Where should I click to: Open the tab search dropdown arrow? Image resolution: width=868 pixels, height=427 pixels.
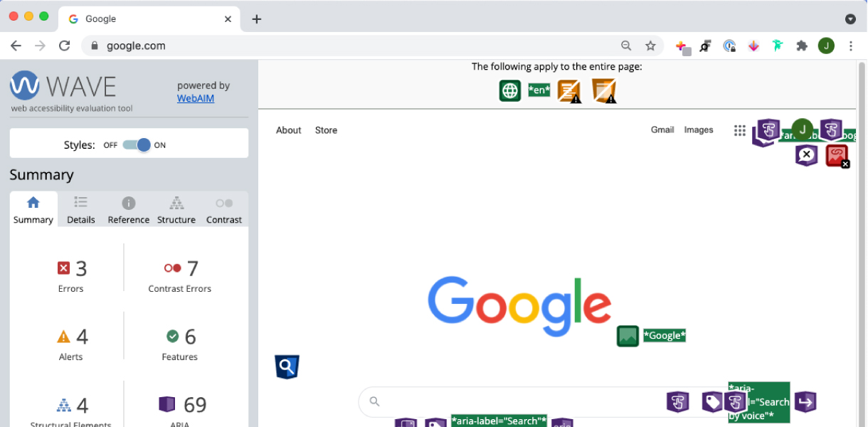[x=850, y=19]
